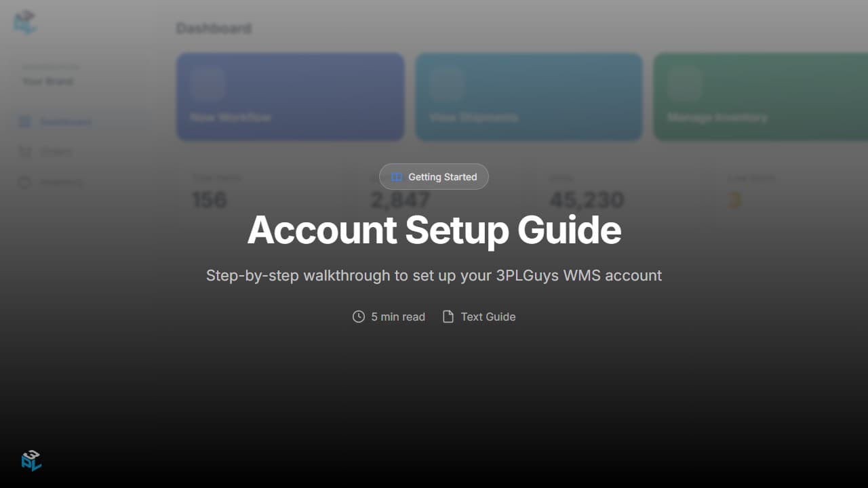Click the clock icon beside 5 min read

359,317
